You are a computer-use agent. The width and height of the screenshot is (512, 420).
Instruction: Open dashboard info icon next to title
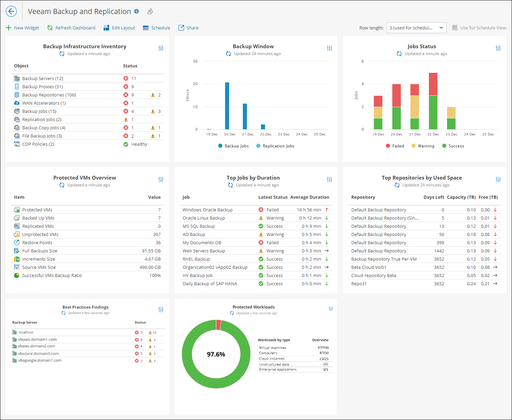point(136,11)
